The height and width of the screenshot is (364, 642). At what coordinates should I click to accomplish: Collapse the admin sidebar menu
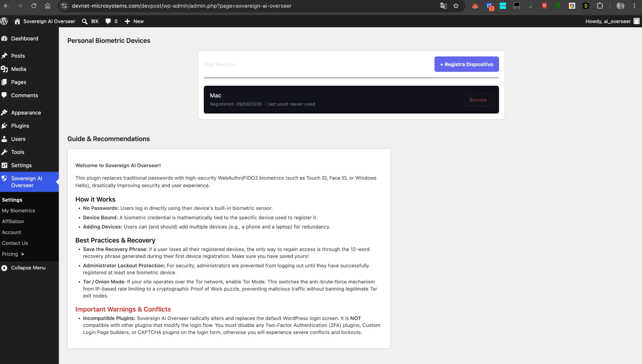coord(24,268)
